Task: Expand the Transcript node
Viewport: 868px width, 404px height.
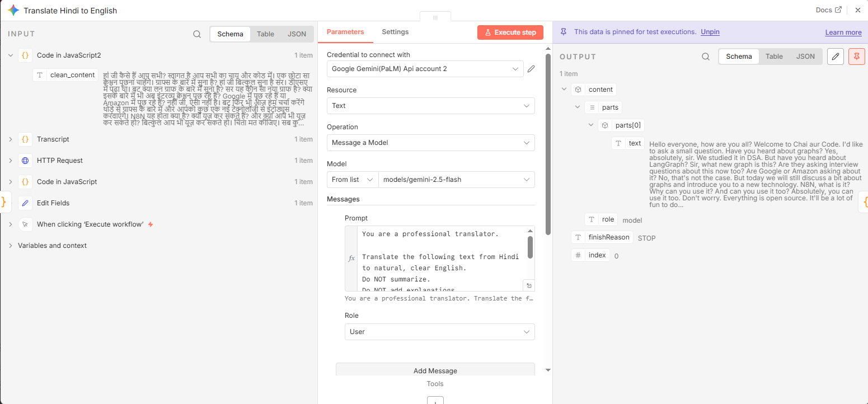Action: (x=10, y=139)
